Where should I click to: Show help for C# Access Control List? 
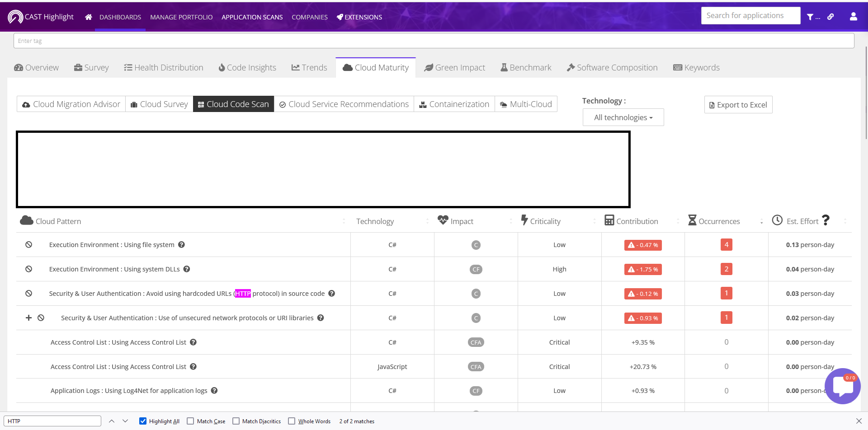coord(193,342)
